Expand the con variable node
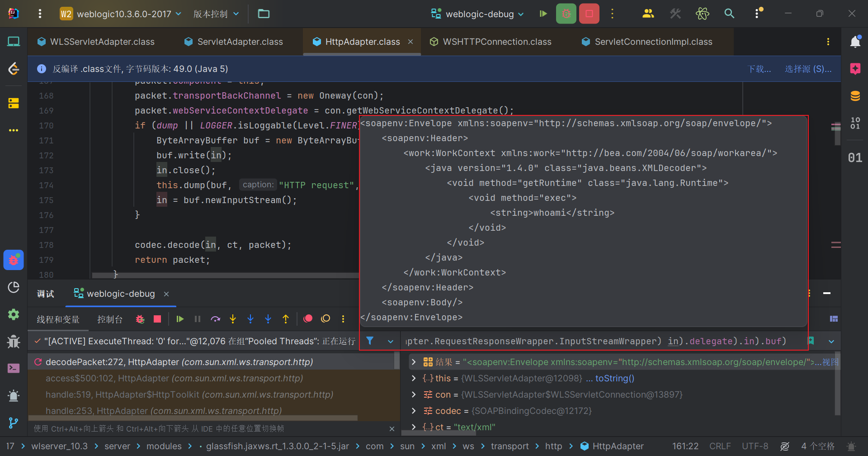This screenshot has height=456, width=868. [x=413, y=394]
